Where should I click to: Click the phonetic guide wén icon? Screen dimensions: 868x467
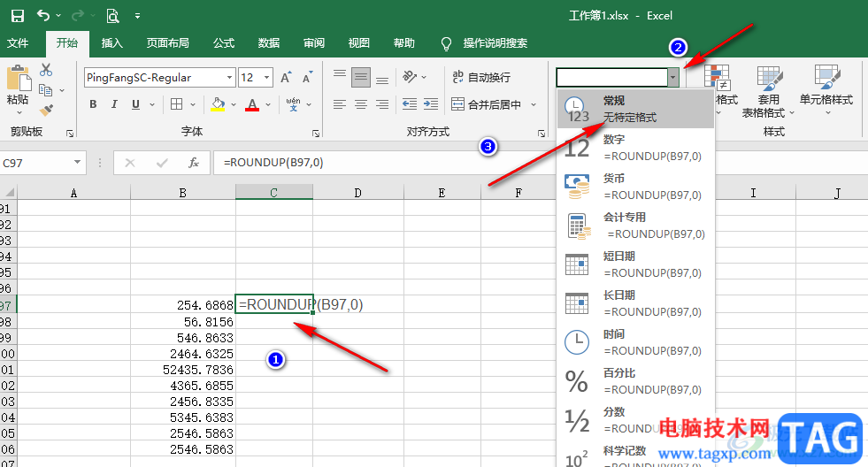tap(294, 104)
